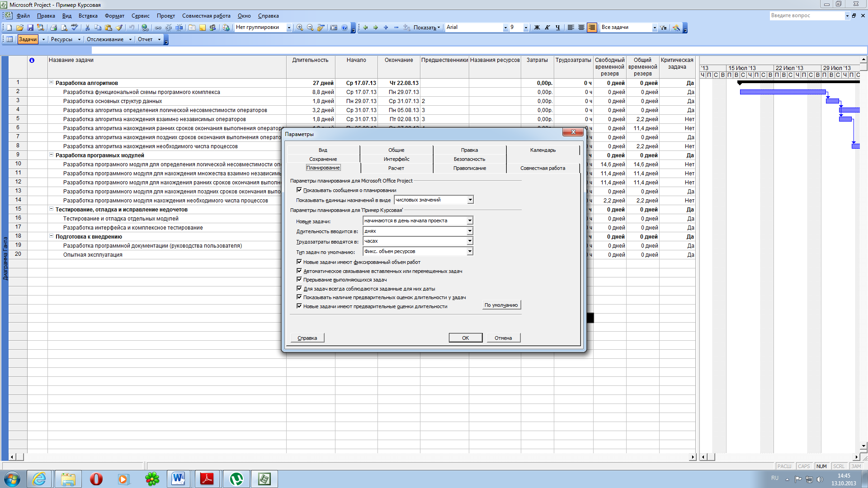Click the Task Information icon
Viewport: 868px width, 488px height.
[192, 28]
